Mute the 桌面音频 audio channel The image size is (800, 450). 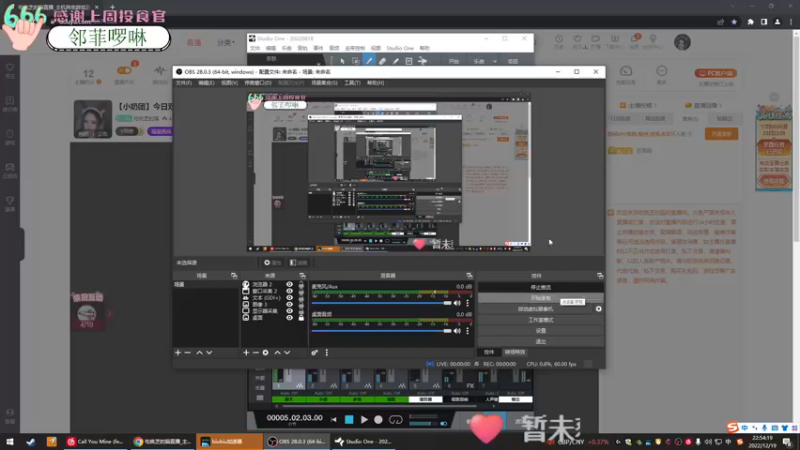coord(457,331)
